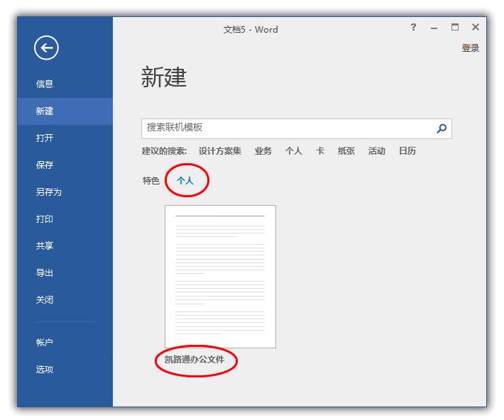Click the 个人 suggested search link
Viewport: 504px width, 420px height.
[x=293, y=151]
